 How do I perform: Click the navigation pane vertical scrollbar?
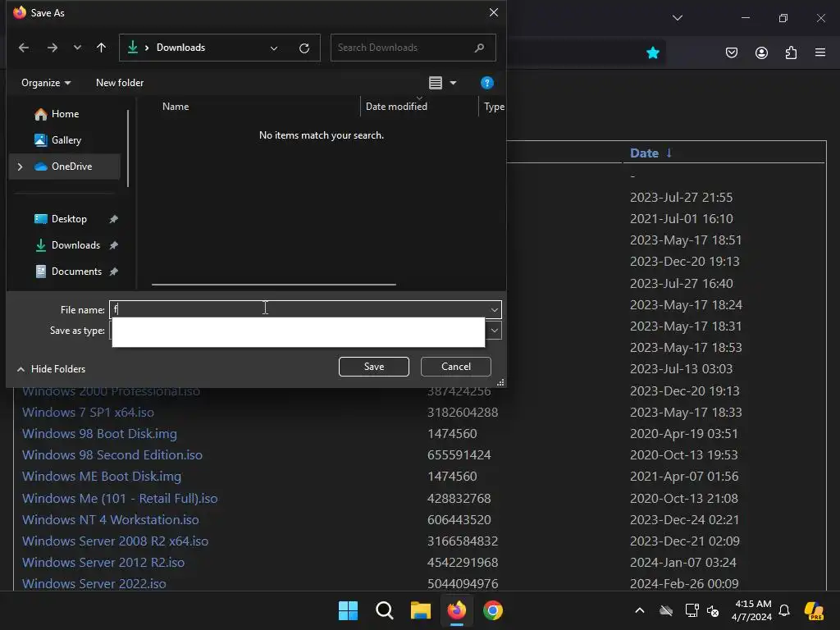click(x=128, y=149)
